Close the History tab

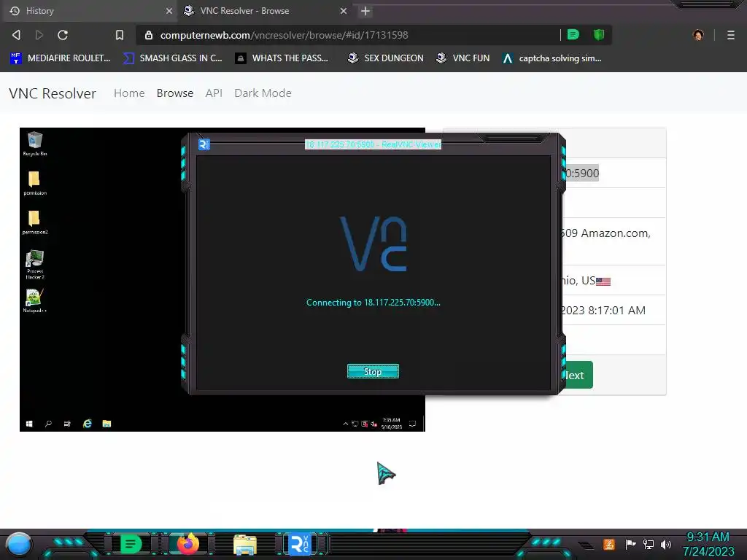pyautogui.click(x=169, y=11)
